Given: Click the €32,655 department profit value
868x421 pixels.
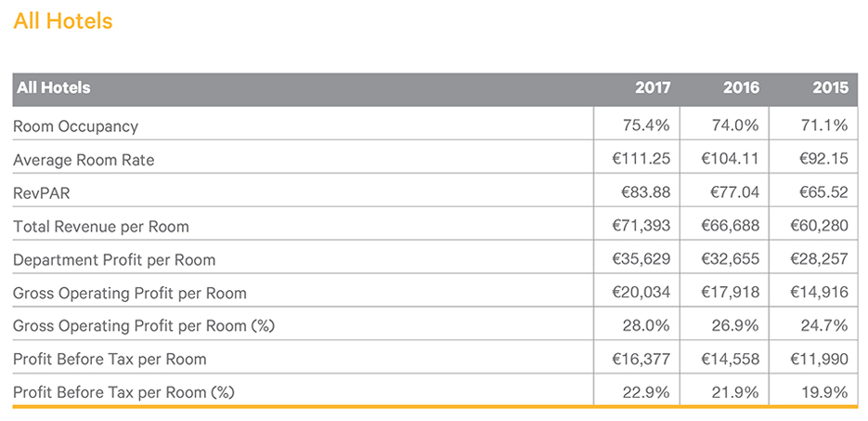Looking at the screenshot, I should coord(730,259).
